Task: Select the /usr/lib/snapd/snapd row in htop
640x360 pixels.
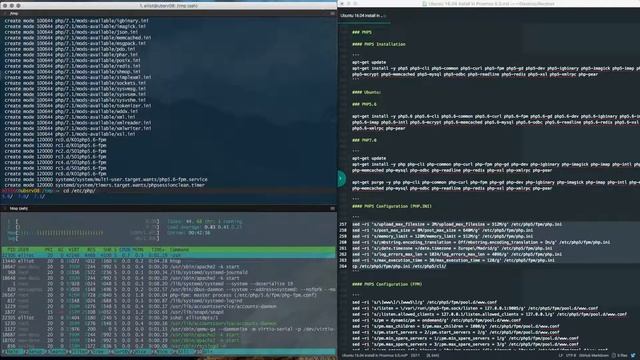Action: 168,312
